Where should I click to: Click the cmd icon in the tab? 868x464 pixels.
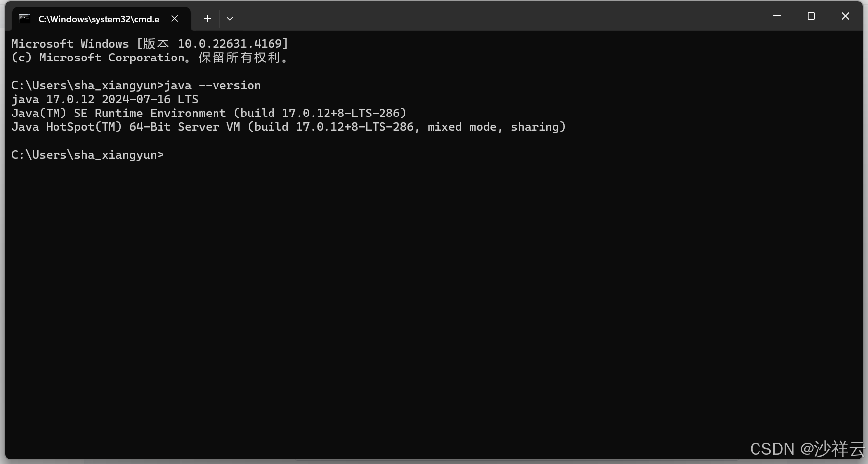(x=25, y=19)
